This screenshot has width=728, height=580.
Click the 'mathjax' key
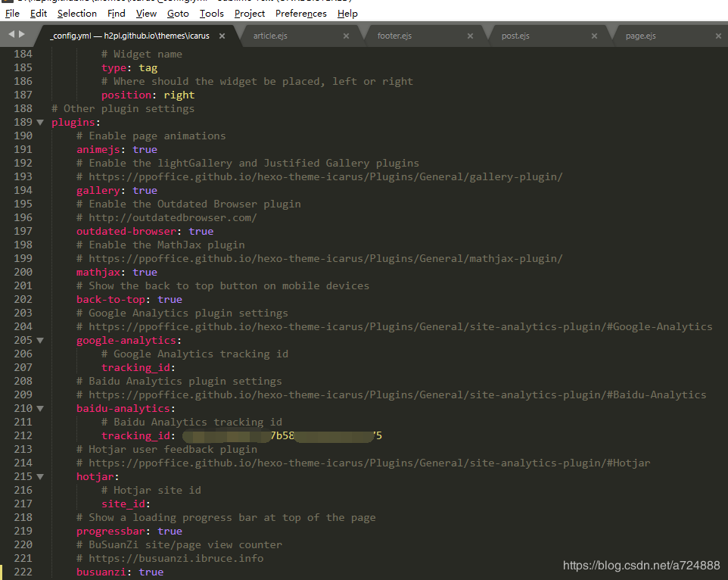(98, 272)
